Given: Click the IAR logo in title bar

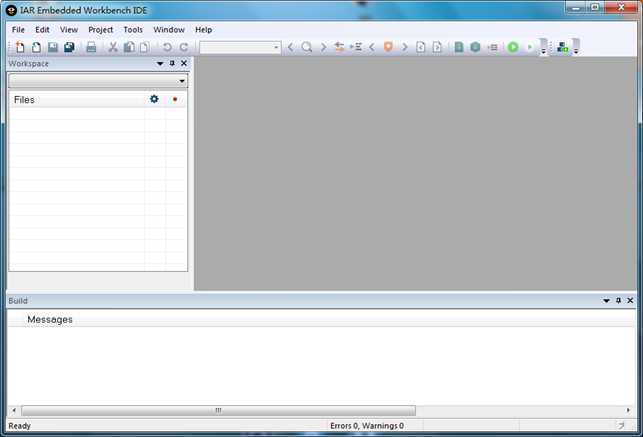Looking at the screenshot, I should [11, 11].
